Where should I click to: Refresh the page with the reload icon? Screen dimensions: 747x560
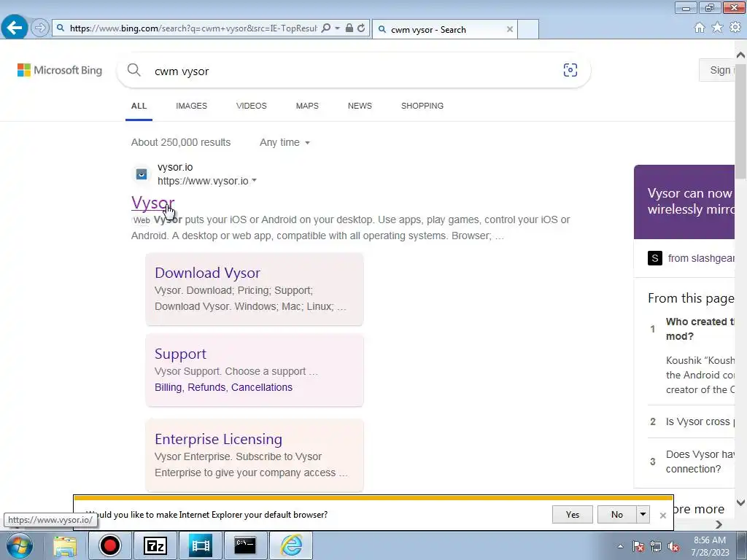361,28
